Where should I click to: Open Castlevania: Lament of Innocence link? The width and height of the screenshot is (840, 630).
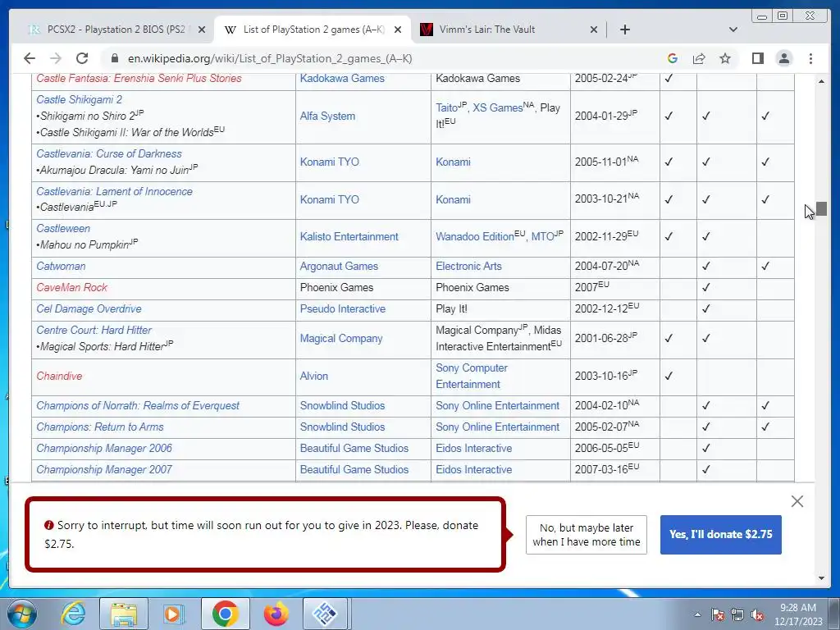coord(114,191)
